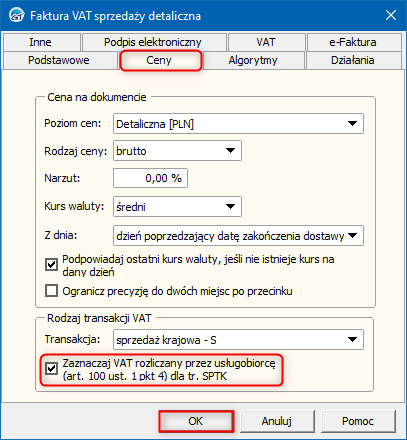Click the 'Poziom cen:' label
The width and height of the screenshot is (407, 440).
pyautogui.click(x=73, y=123)
